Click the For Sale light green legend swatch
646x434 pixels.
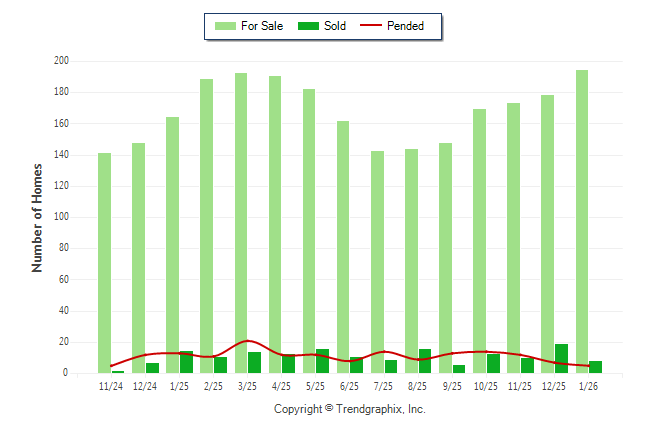tap(224, 26)
